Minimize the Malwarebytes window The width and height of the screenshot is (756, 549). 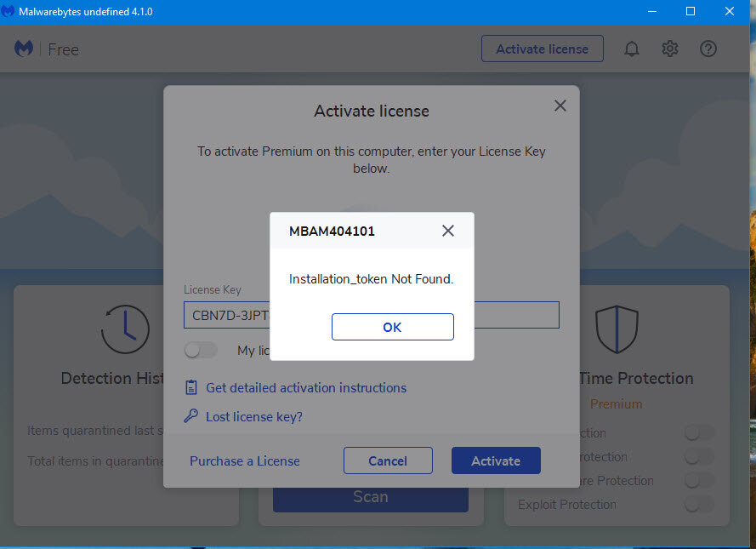point(652,12)
